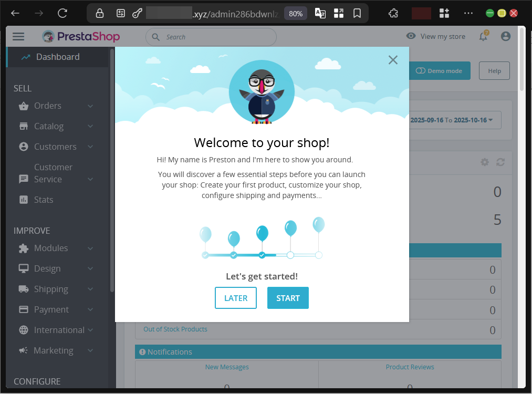Toggle Demo mode on the dashboard

tap(440, 70)
